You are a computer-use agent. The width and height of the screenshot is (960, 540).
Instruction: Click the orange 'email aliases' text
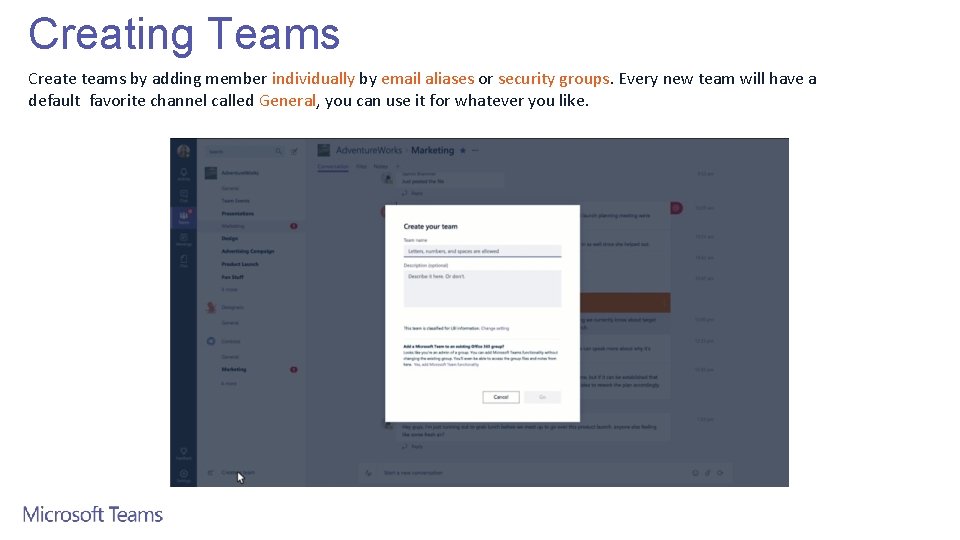click(x=427, y=79)
